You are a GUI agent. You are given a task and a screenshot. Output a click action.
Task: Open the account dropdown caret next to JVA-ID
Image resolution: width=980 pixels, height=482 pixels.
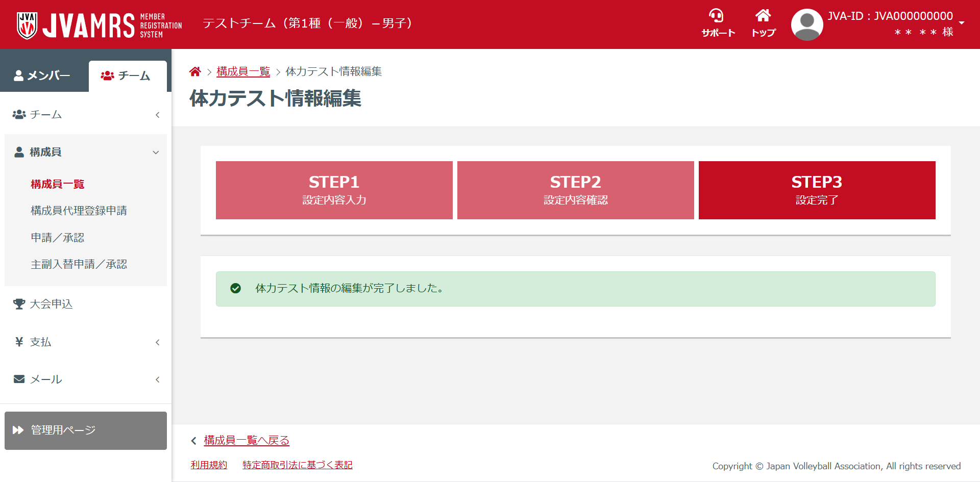[962, 23]
